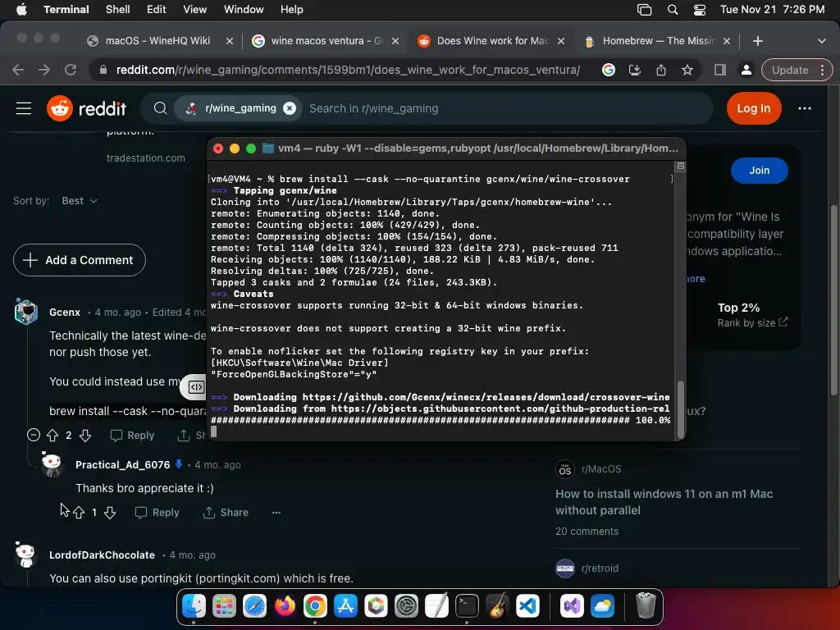Click the Log In button
This screenshot has height=630, width=840.
(754, 108)
